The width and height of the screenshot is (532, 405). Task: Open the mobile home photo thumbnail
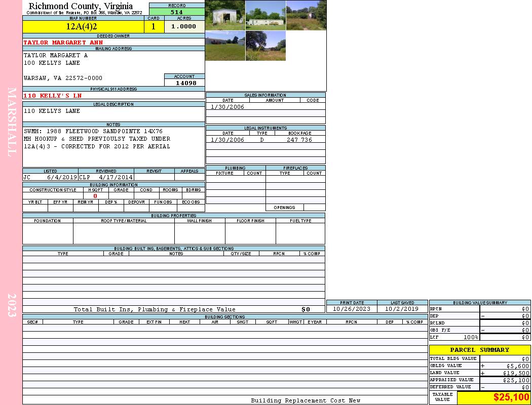point(265,15)
